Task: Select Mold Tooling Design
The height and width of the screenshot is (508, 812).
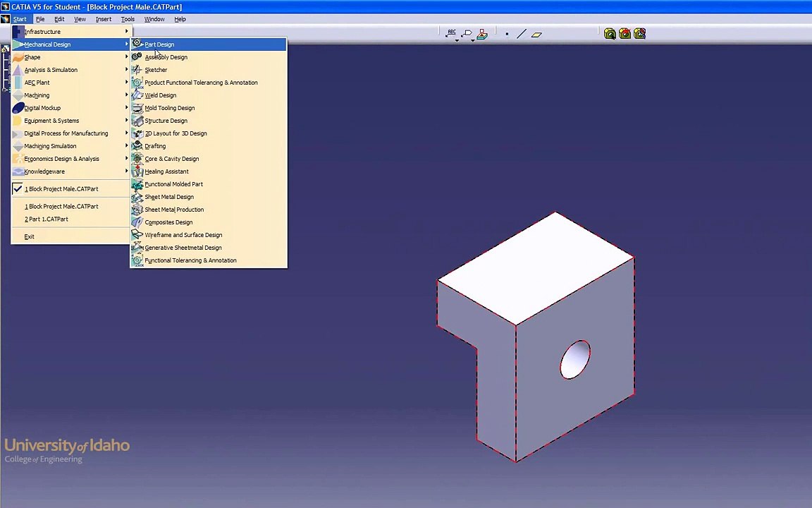Action: pyautogui.click(x=208, y=108)
